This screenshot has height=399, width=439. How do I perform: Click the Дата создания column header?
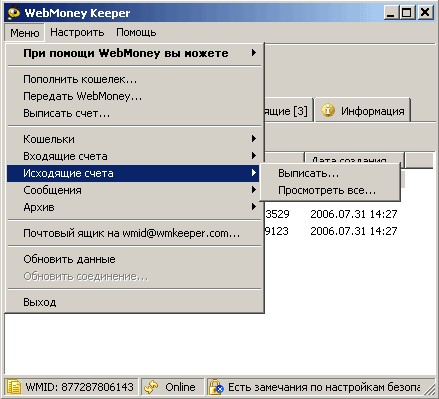pyautogui.click(x=354, y=159)
